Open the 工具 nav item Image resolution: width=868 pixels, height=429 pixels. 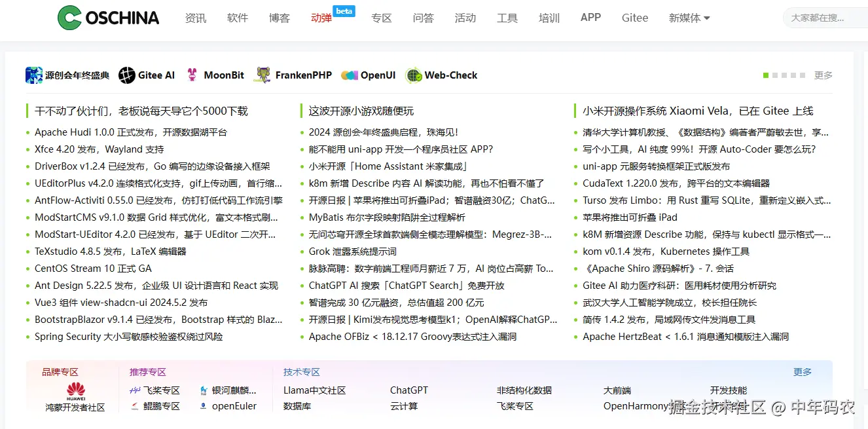pyautogui.click(x=507, y=18)
